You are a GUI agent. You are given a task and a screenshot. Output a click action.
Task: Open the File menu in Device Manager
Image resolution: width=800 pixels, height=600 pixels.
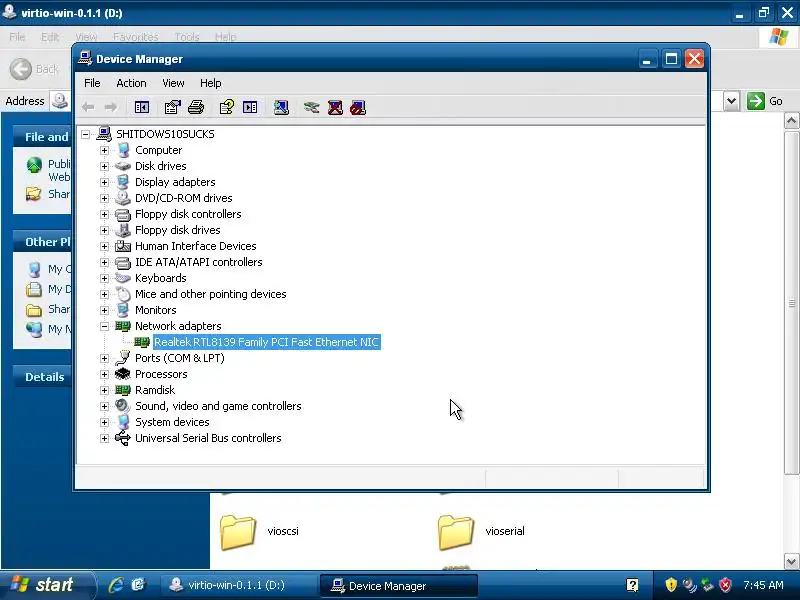coord(92,83)
